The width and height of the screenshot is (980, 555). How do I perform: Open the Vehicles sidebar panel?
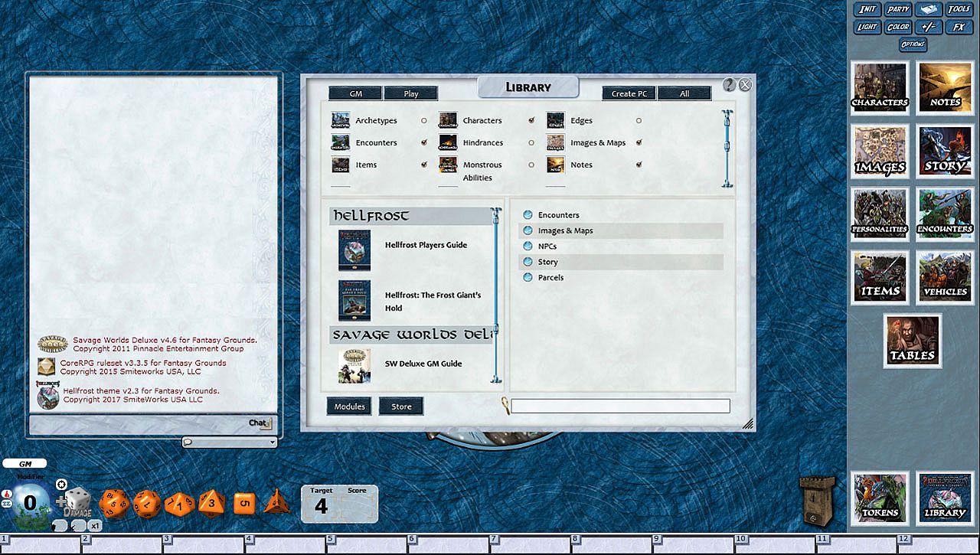945,277
